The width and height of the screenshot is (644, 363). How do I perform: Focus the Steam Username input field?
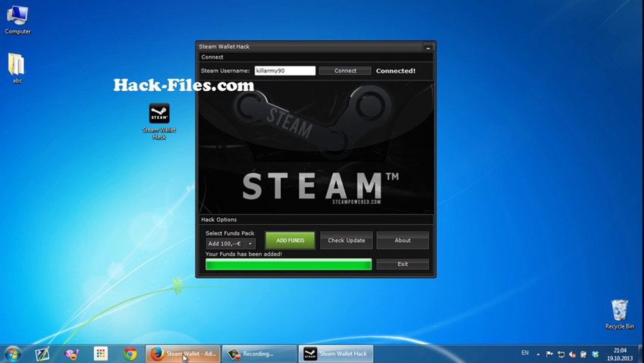point(285,71)
